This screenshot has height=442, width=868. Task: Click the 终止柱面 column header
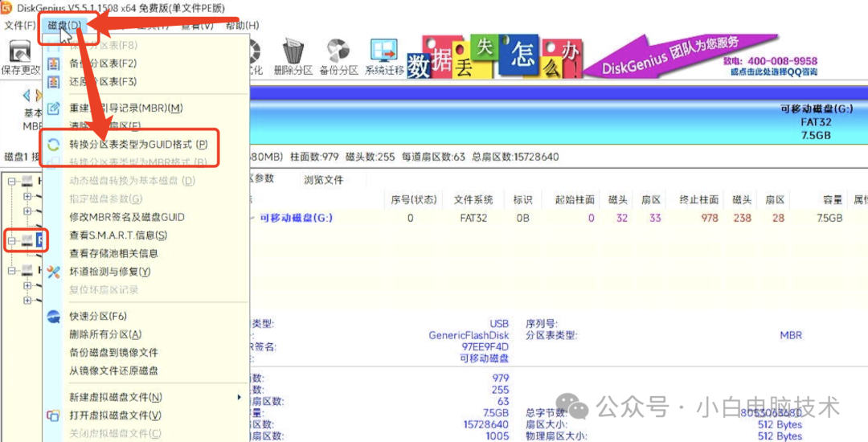(x=699, y=200)
